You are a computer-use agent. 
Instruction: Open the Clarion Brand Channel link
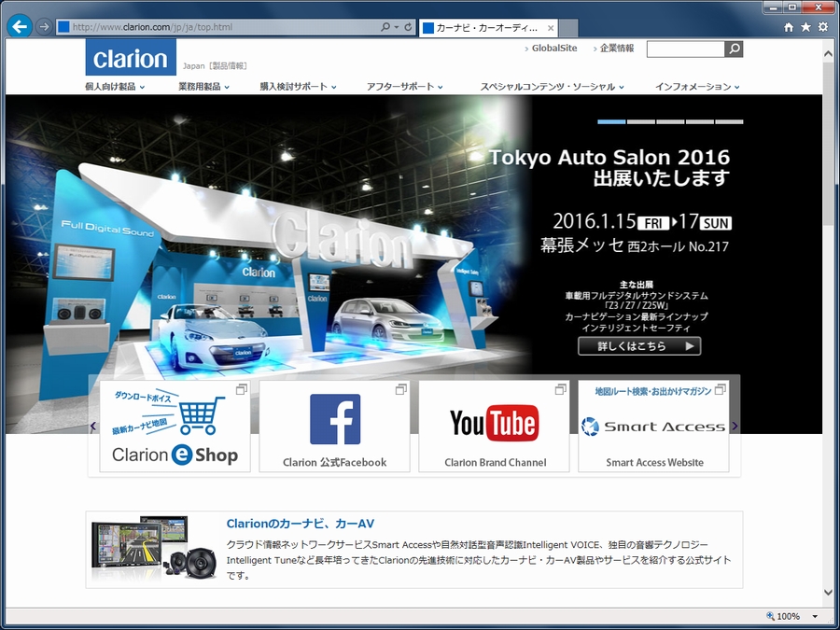(495, 462)
